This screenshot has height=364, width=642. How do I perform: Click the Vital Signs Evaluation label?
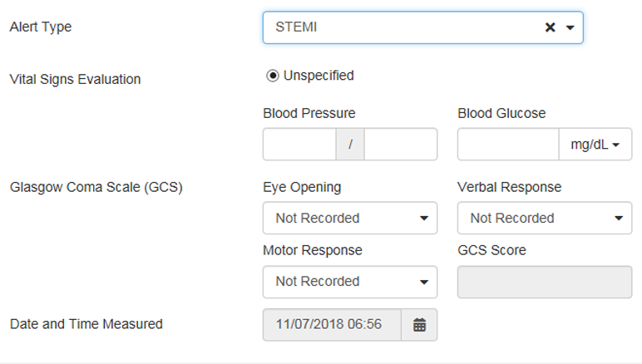pyautogui.click(x=76, y=79)
